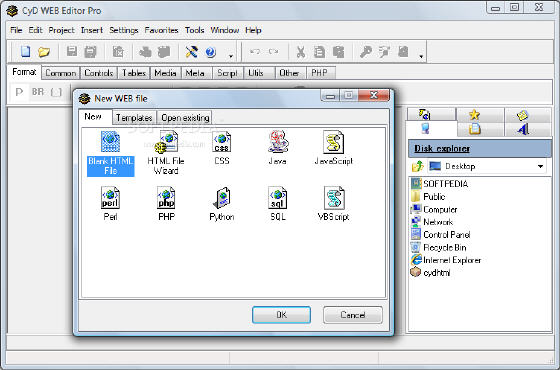Expand first toolbar overflow arrow

pos(231,56)
